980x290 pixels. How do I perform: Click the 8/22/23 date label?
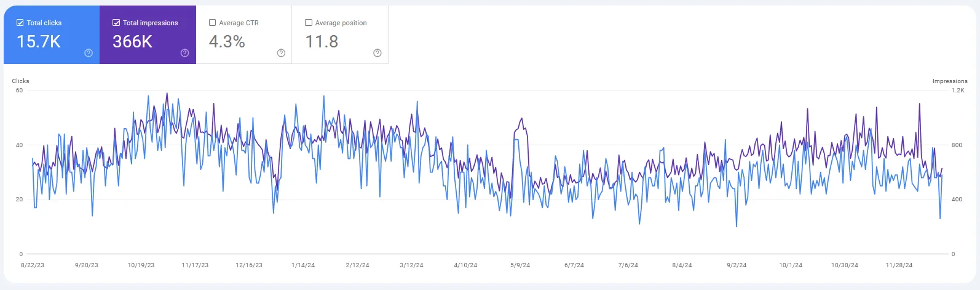[x=33, y=265]
